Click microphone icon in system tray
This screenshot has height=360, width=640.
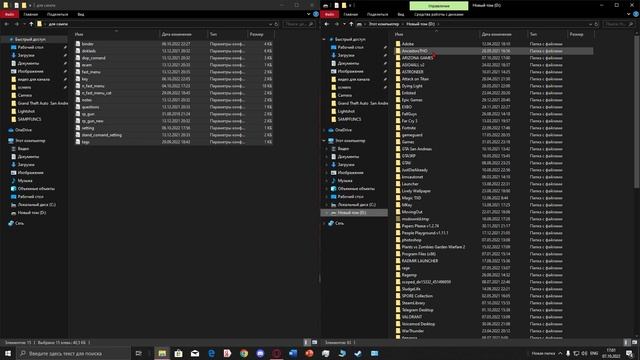coord(568,353)
